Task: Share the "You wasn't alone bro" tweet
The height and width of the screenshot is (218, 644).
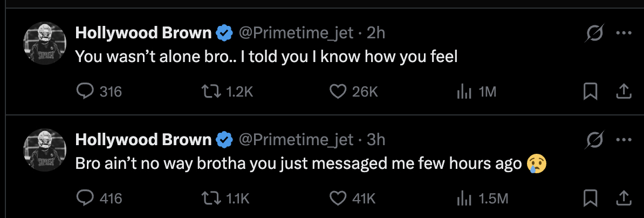Action: (624, 92)
